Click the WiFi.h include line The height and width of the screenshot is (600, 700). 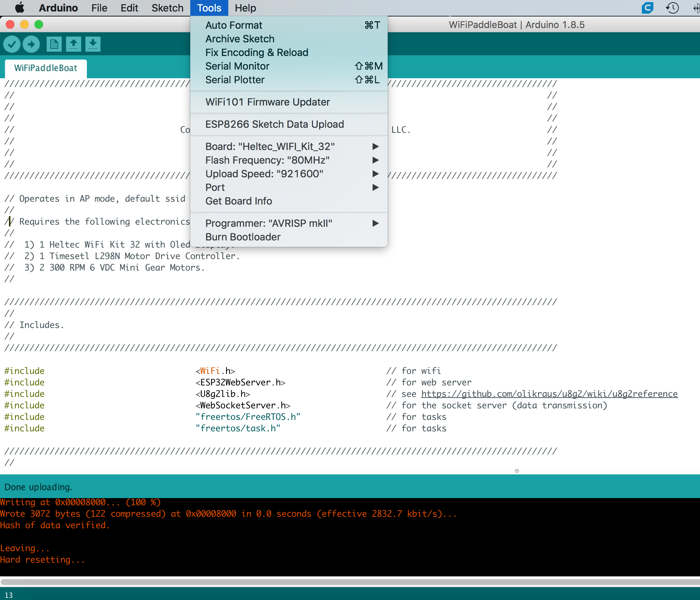tap(215, 371)
